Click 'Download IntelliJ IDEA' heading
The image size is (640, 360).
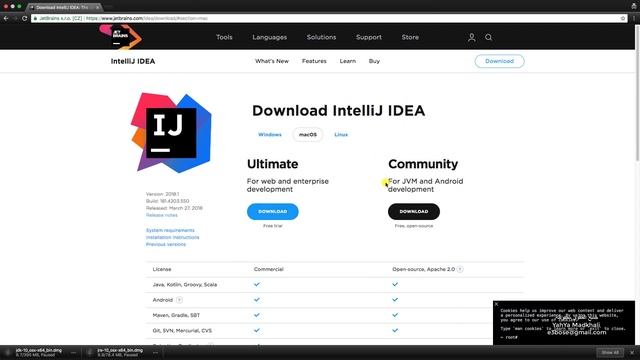[x=338, y=111]
